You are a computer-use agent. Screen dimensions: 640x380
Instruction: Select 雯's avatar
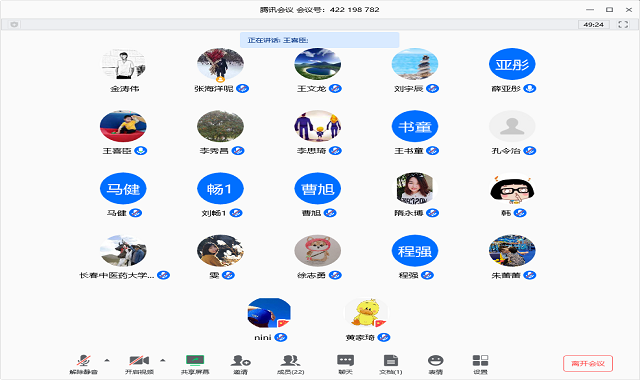(x=220, y=251)
